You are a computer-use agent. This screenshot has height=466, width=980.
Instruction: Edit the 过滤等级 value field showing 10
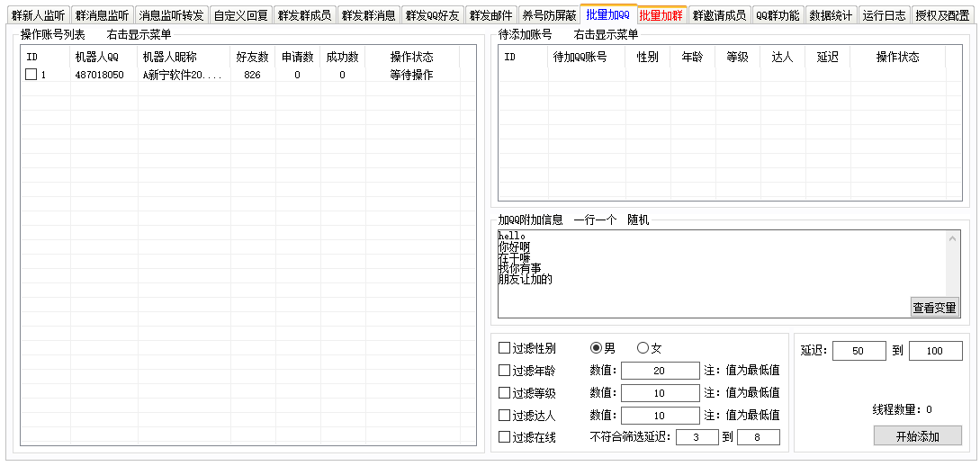click(x=660, y=393)
